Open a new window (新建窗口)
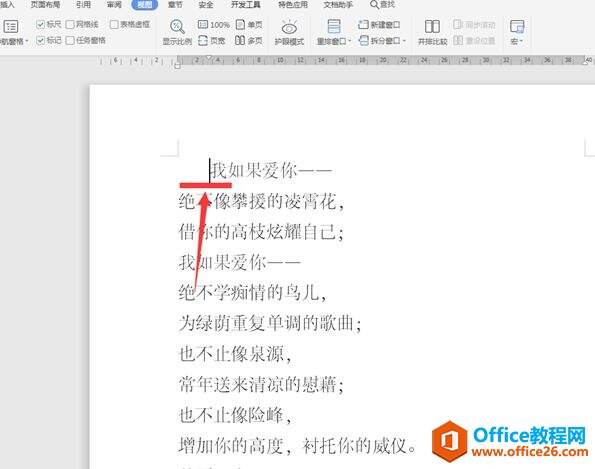595x469 pixels. (379, 25)
